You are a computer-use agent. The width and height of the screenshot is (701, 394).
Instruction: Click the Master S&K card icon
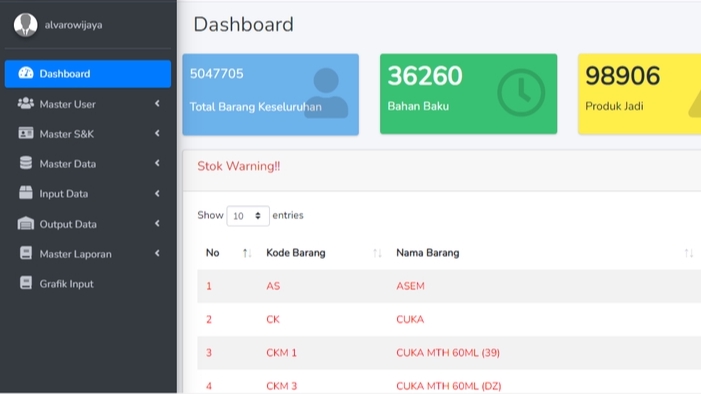pos(26,133)
